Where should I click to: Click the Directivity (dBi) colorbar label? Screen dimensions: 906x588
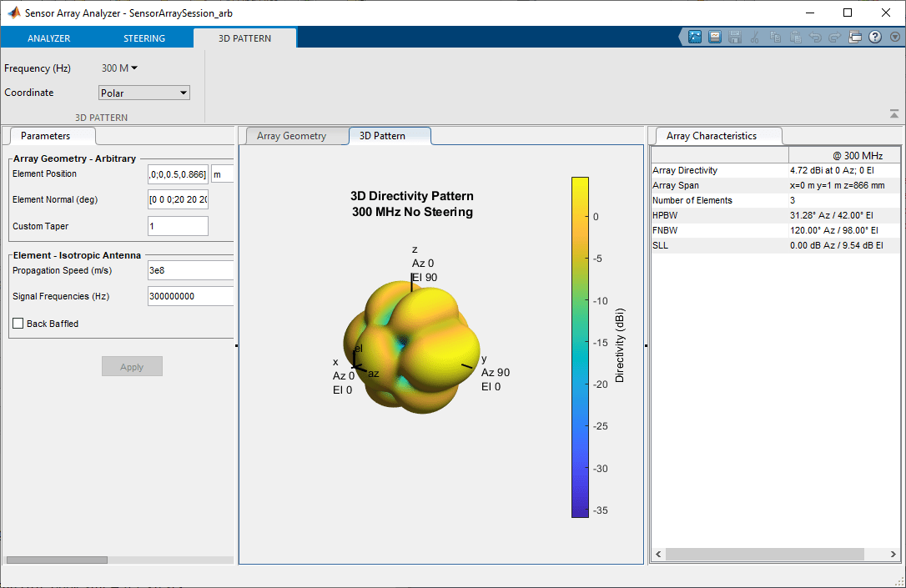[619, 345]
